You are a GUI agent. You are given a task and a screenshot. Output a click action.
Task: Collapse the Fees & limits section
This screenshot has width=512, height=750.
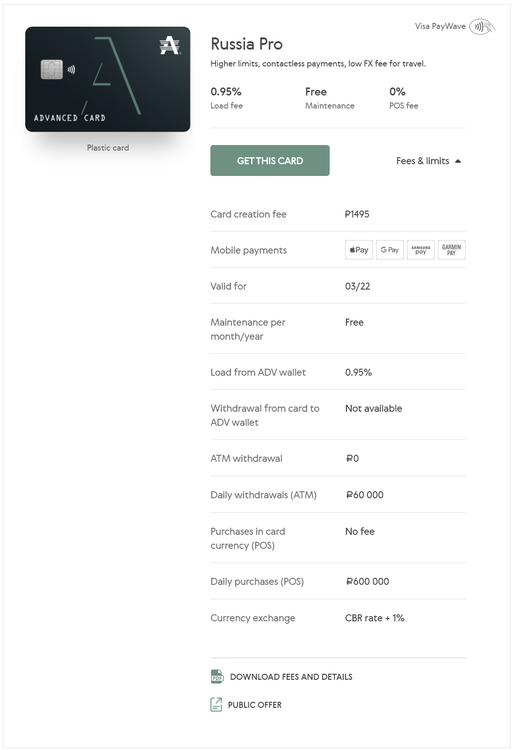(428, 161)
